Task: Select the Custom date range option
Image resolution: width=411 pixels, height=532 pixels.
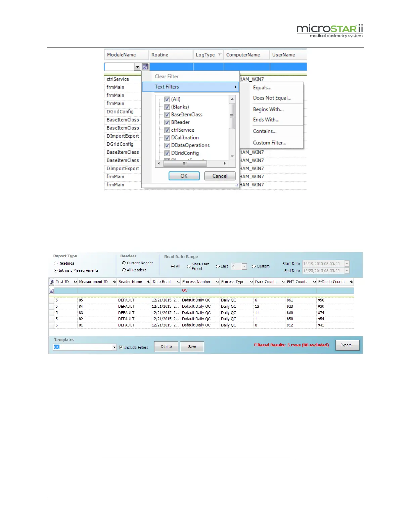Action: (x=254, y=266)
